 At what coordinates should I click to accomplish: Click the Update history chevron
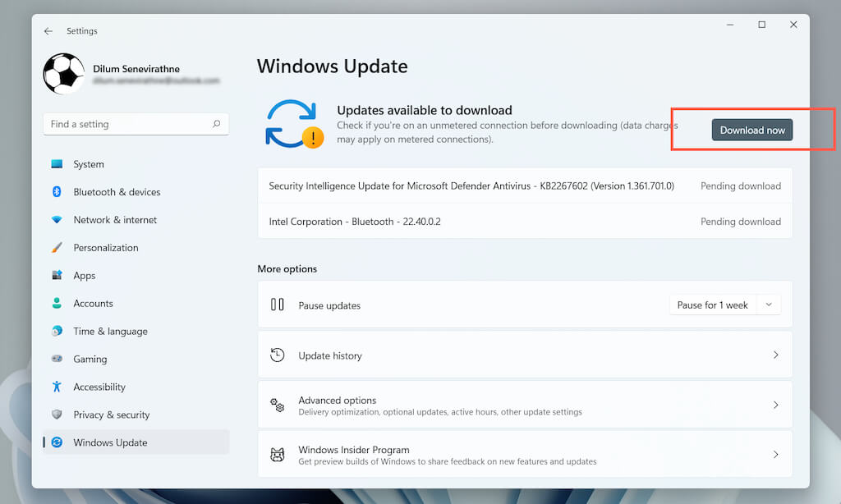pyautogui.click(x=775, y=355)
